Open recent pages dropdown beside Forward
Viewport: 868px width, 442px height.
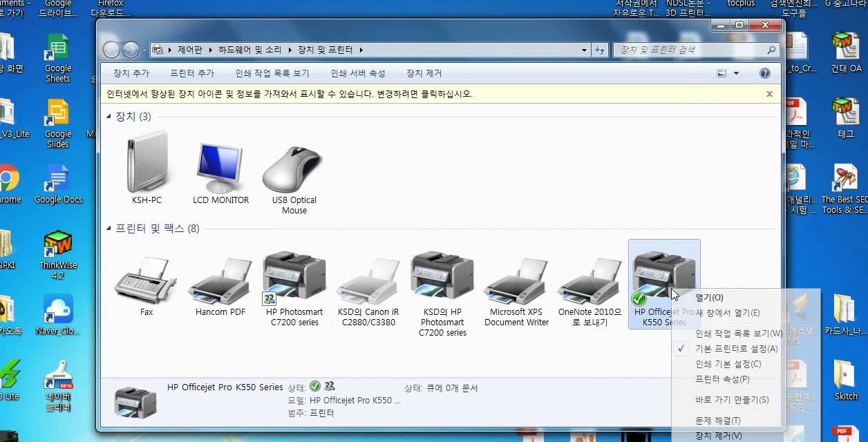144,50
